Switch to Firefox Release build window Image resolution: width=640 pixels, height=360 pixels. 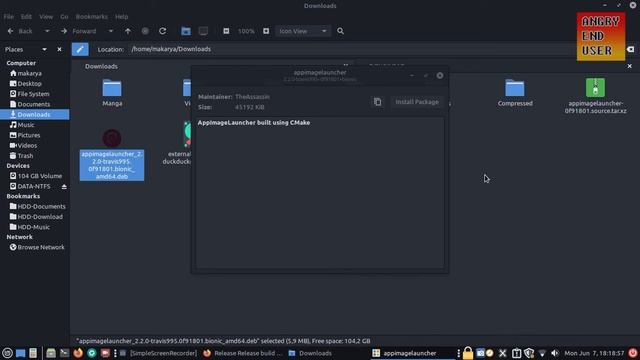[242, 353]
